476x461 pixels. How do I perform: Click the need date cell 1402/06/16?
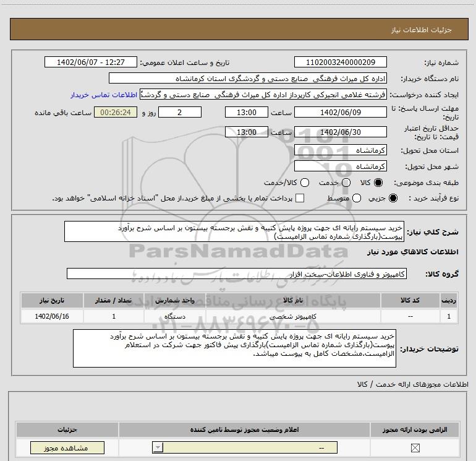(x=52, y=316)
